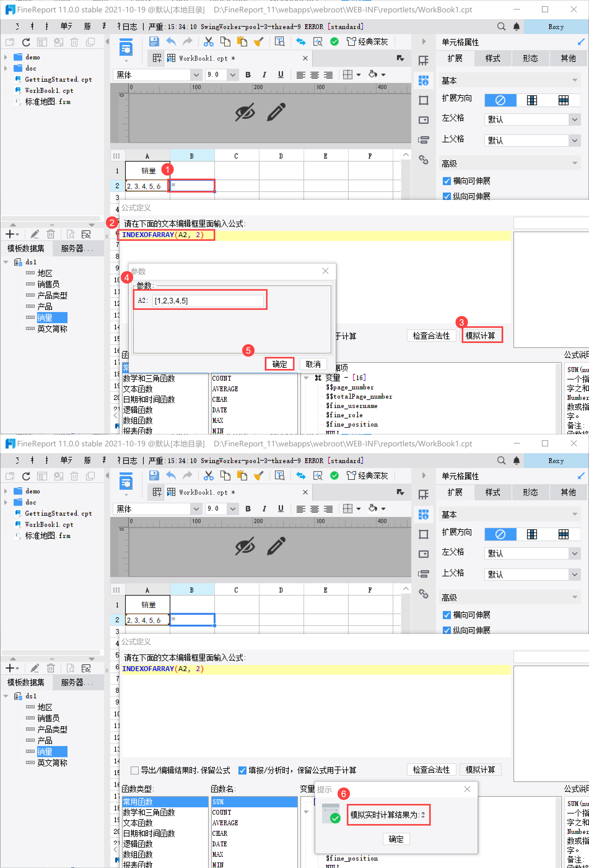The width and height of the screenshot is (589, 868).
Task: Select the first grid expansion toggle, upper window
Action: pos(532,100)
